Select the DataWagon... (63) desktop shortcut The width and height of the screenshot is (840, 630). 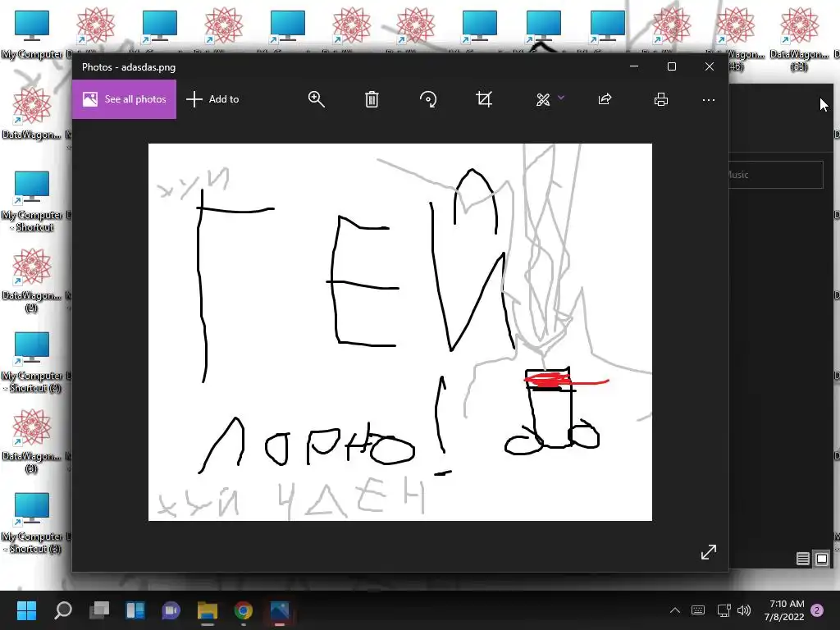tap(799, 39)
